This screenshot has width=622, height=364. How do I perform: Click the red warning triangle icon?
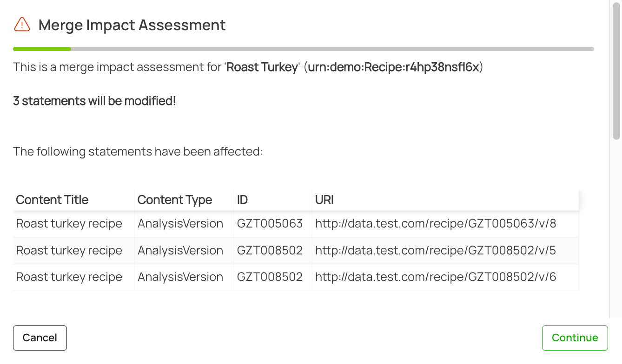coord(22,25)
